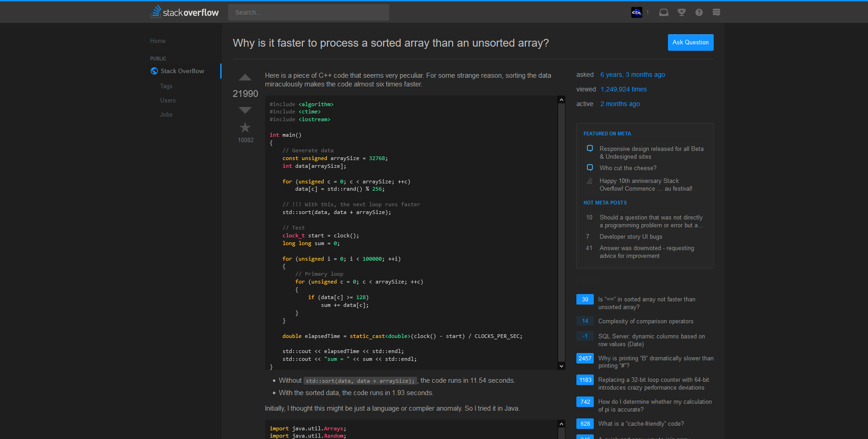The height and width of the screenshot is (439, 868).
Task: Favorite the question using the star
Action: (245, 128)
